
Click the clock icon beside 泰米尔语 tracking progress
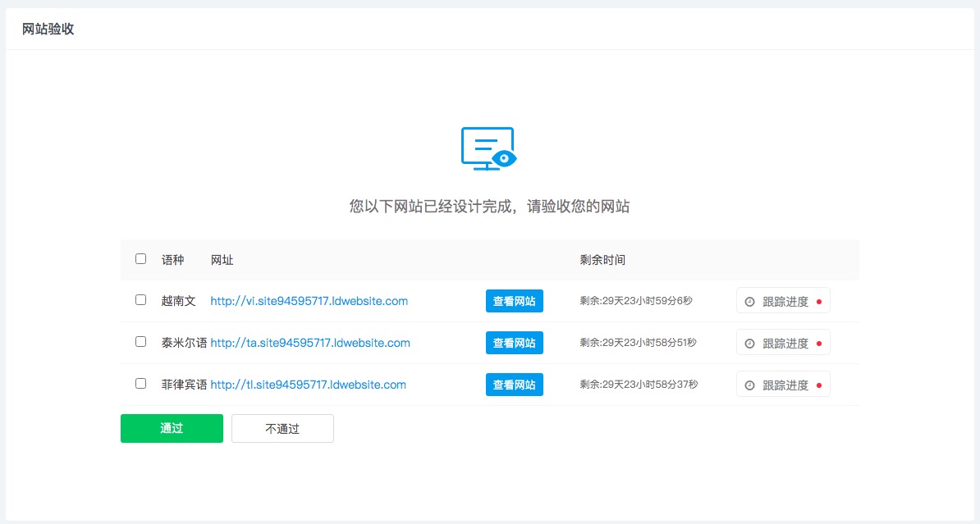tap(749, 342)
